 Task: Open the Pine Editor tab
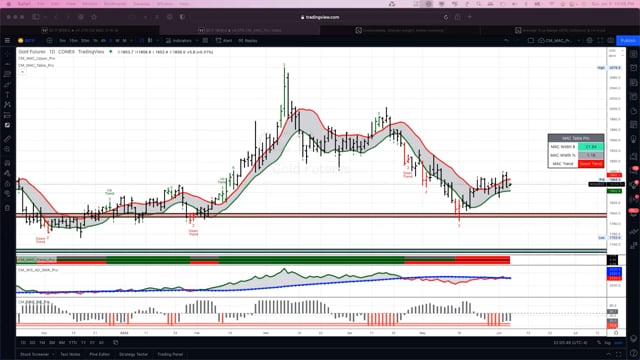pos(99,354)
